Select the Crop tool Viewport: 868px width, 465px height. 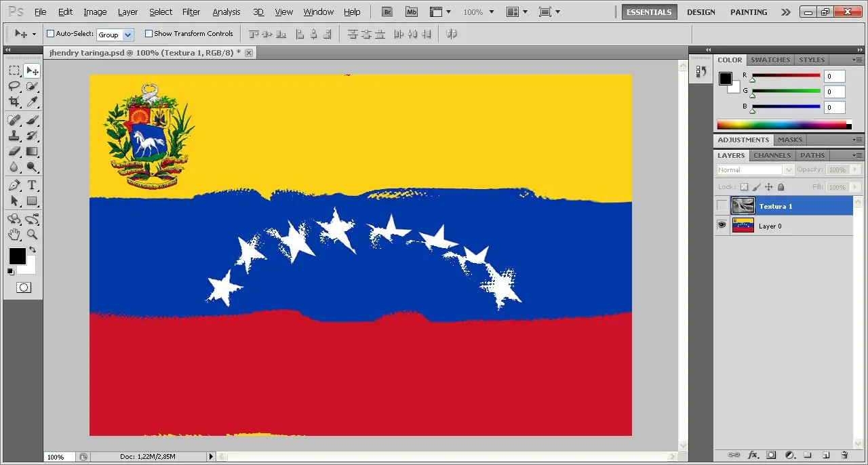click(x=14, y=102)
